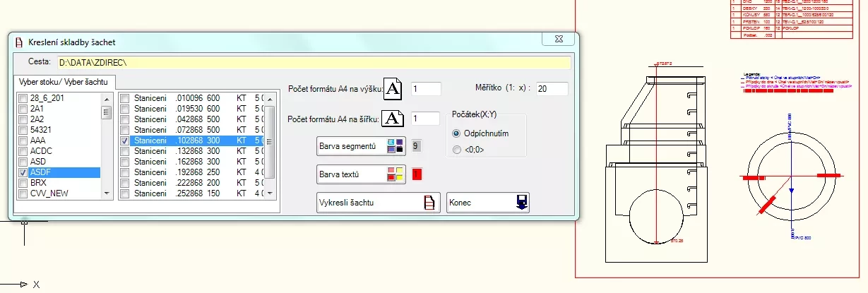Click the Cesta path field
868x293 pixels.
[x=313, y=63]
